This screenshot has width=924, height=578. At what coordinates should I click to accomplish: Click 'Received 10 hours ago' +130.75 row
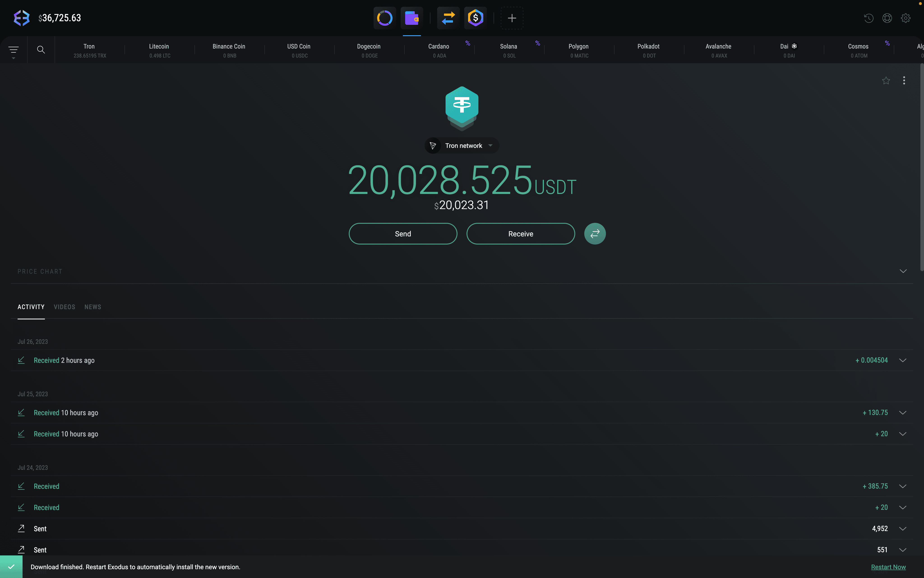[x=462, y=413]
